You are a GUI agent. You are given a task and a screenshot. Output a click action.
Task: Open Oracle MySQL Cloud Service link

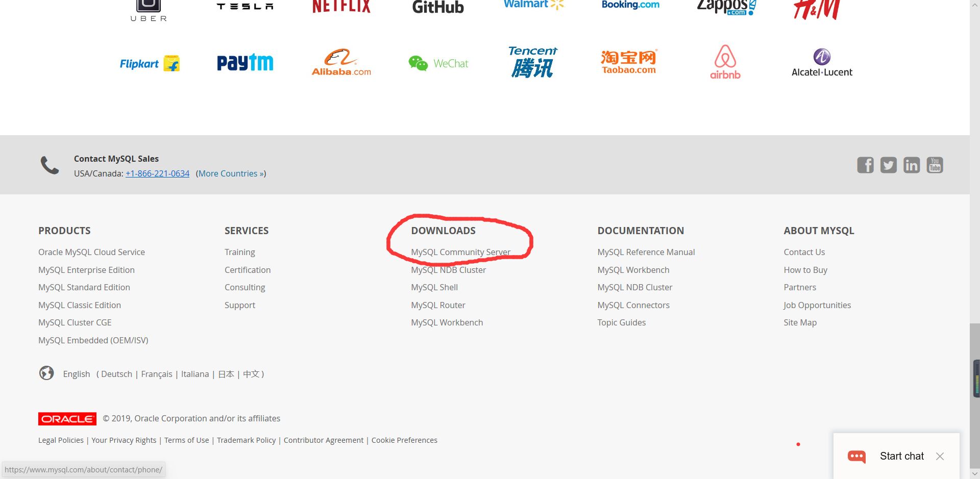click(91, 252)
